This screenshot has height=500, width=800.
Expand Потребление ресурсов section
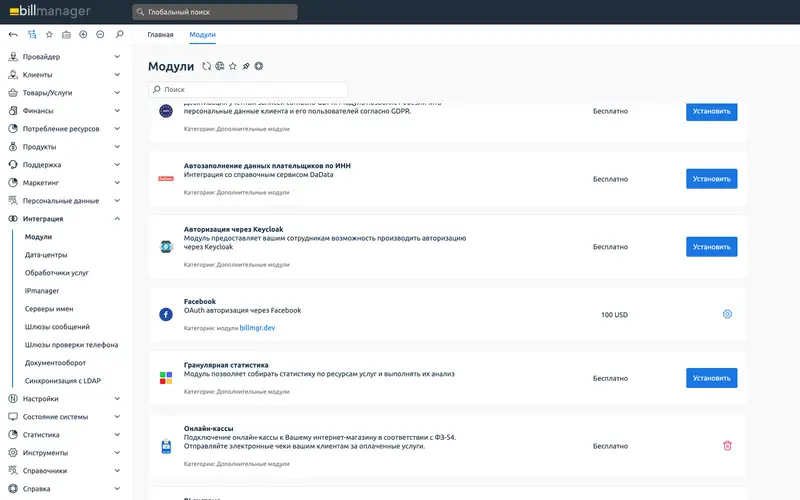click(117, 129)
